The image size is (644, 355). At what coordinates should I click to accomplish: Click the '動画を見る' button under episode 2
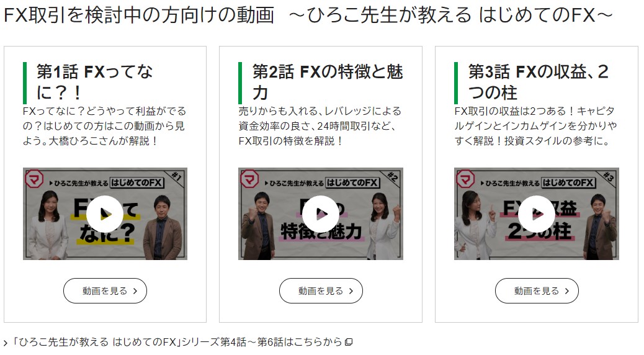pyautogui.click(x=321, y=291)
